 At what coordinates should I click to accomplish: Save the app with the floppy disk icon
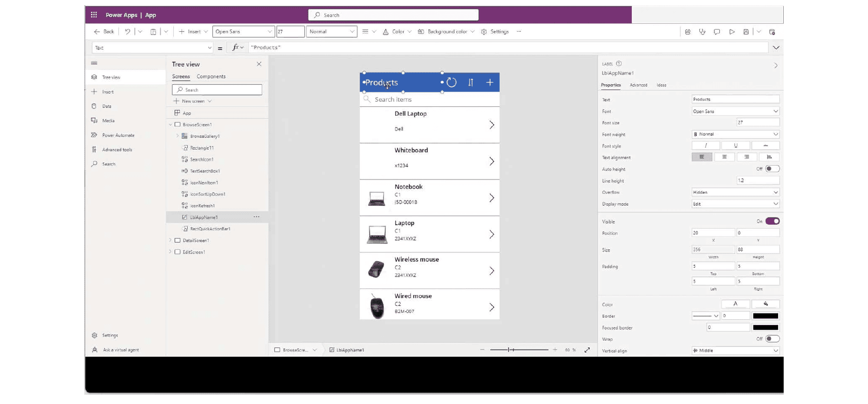pyautogui.click(x=746, y=31)
